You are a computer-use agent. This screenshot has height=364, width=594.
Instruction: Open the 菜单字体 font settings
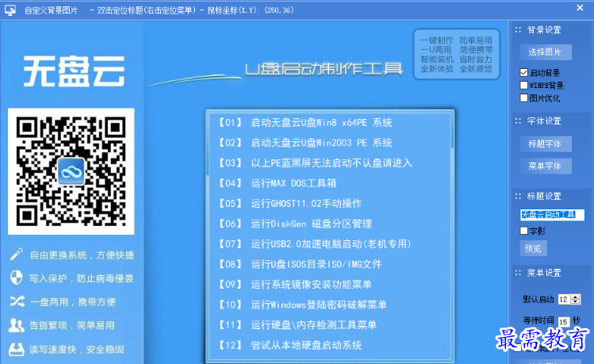click(545, 166)
